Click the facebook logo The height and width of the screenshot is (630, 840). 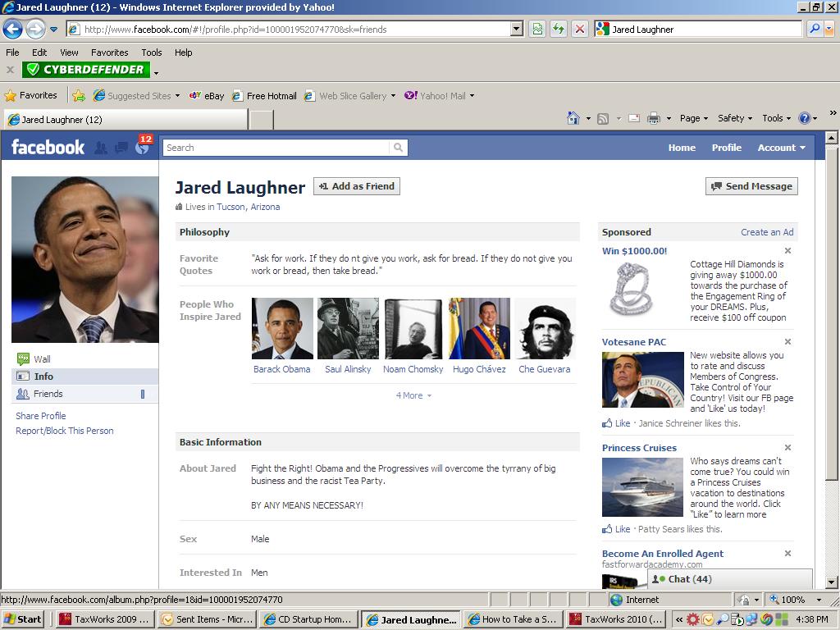pyautogui.click(x=48, y=147)
